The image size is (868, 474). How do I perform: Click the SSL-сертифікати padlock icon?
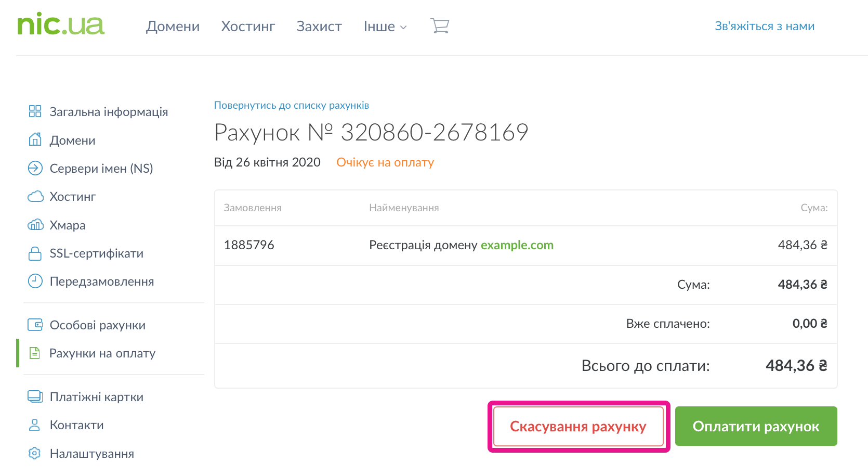click(35, 253)
